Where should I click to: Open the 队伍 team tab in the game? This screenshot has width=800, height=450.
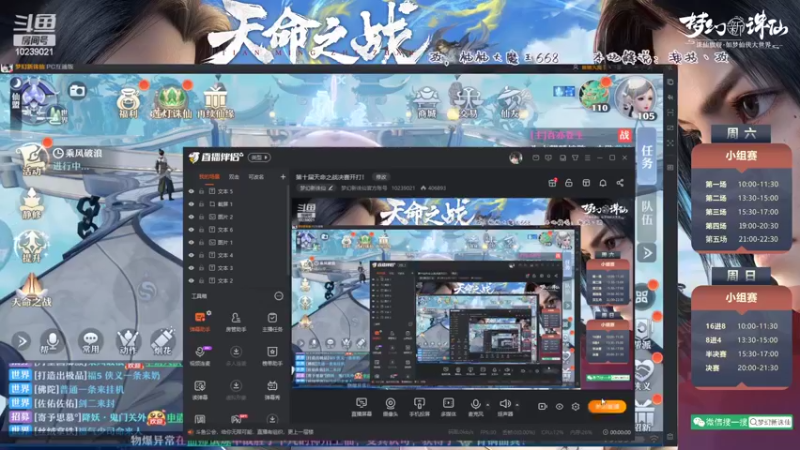coord(647,213)
